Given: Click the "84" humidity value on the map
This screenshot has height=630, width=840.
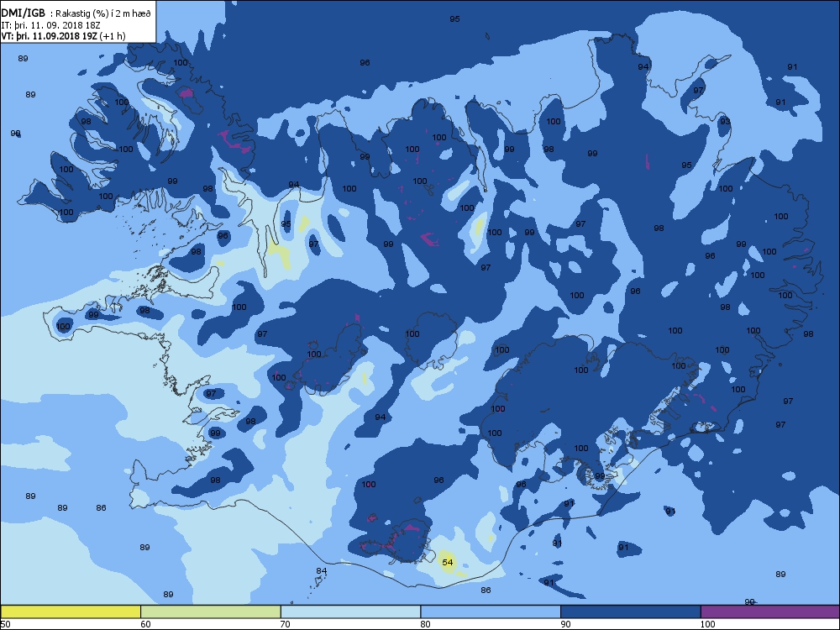Looking at the screenshot, I should [321, 570].
